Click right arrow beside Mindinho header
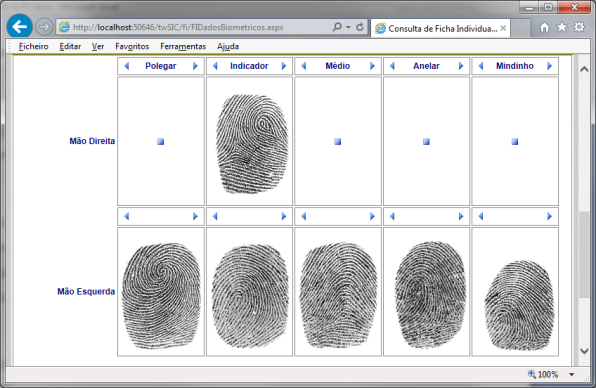 pos(549,66)
